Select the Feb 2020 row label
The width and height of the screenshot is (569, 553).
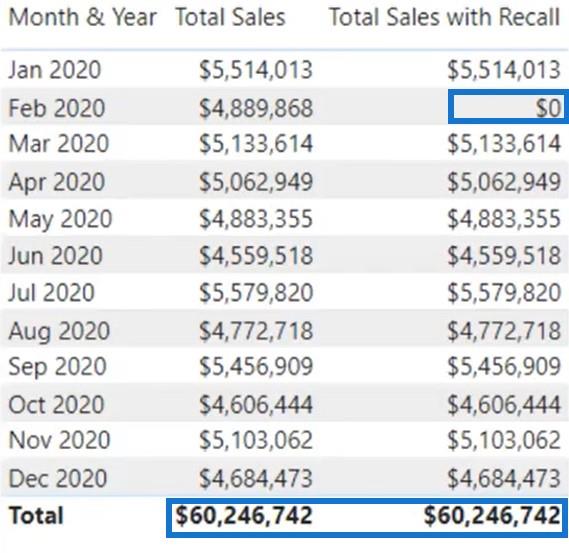point(57,108)
